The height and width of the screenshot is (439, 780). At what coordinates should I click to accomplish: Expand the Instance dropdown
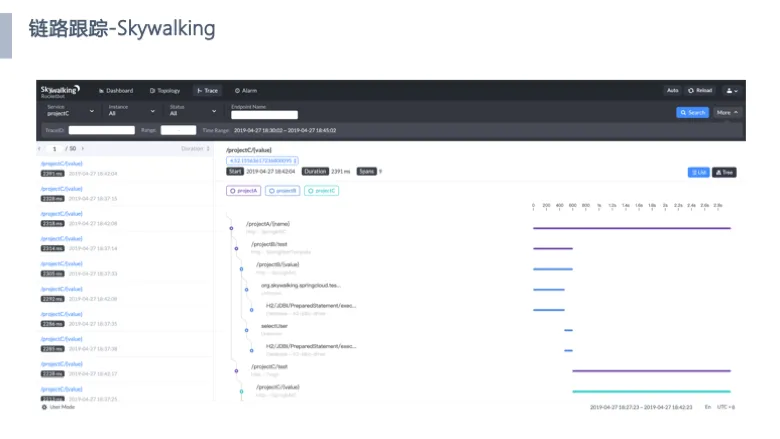click(132, 110)
